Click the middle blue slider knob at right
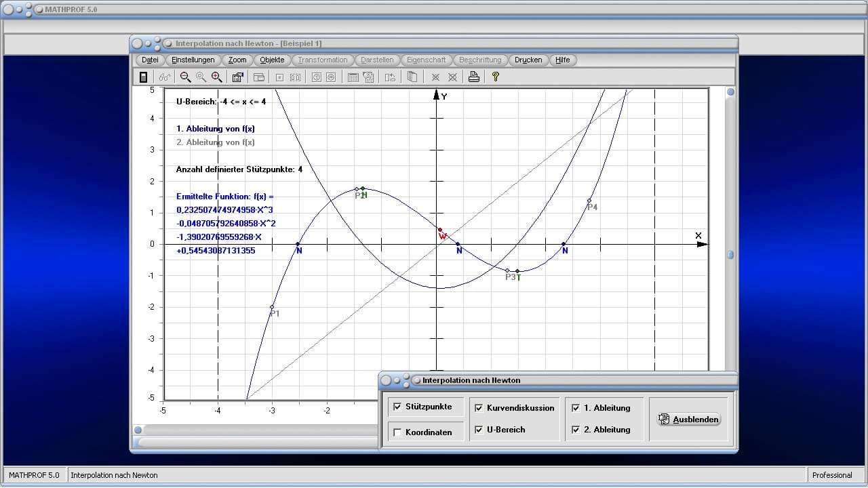Viewport: 868px width, 488px height. tap(731, 255)
